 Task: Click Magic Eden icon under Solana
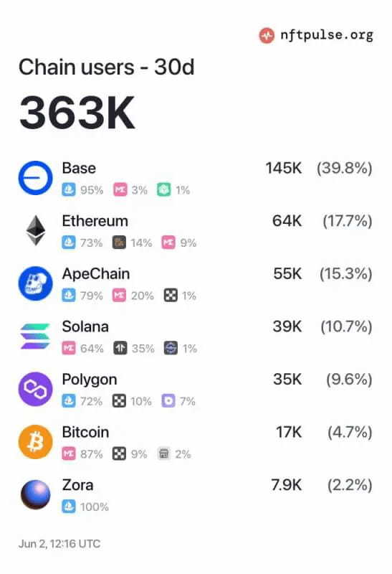click(x=69, y=348)
